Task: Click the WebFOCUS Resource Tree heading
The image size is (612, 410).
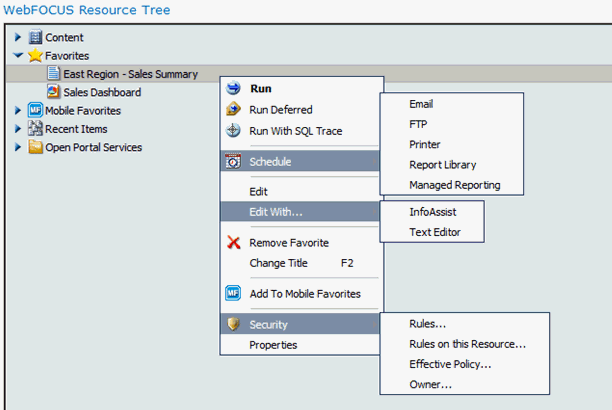Action: coord(87,10)
